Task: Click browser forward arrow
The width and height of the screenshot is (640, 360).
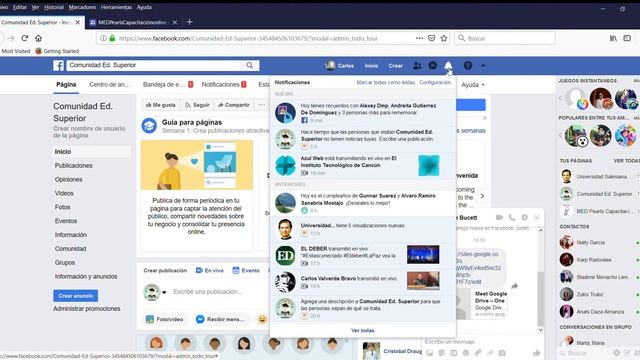Action: 11,38
